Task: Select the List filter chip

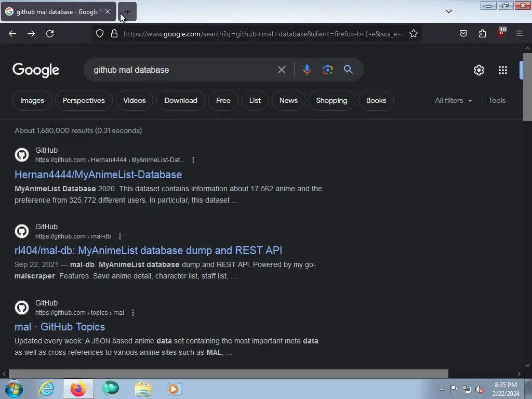Action: [x=255, y=100]
